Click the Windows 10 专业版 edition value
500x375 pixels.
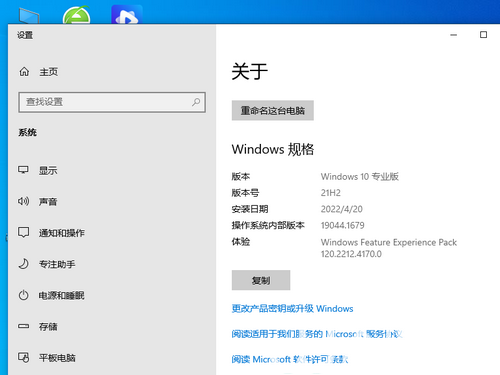coord(360,176)
